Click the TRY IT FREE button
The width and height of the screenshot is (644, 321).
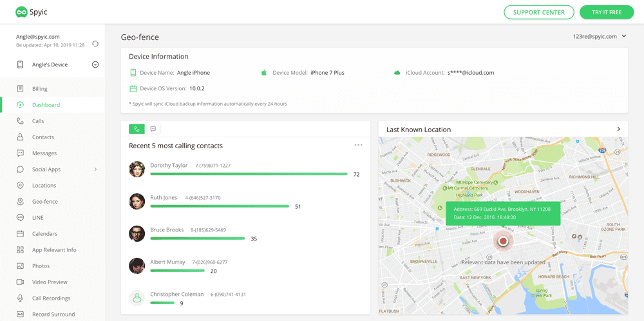coord(606,12)
